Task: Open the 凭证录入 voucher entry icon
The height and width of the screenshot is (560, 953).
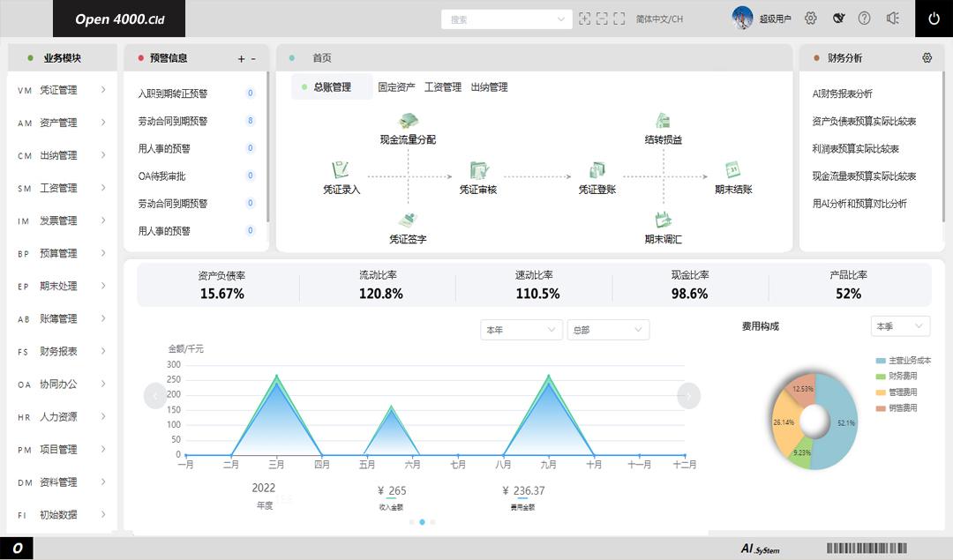Action: (x=341, y=169)
